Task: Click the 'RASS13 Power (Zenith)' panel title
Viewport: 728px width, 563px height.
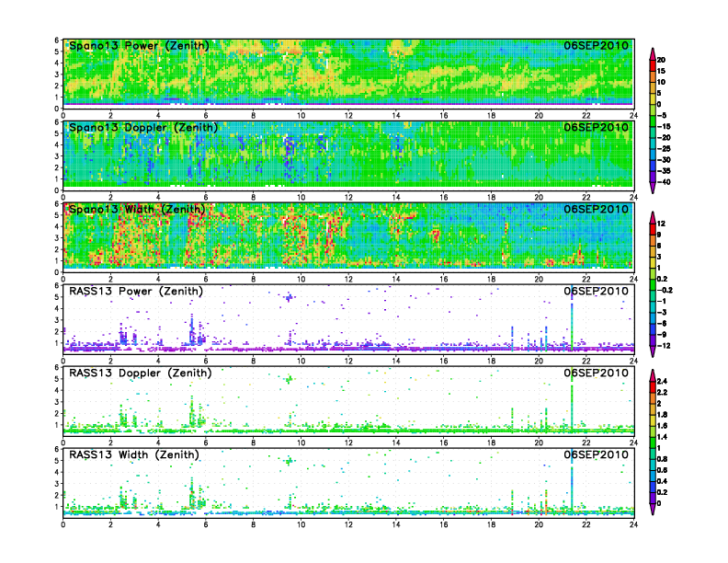Action: (x=135, y=292)
